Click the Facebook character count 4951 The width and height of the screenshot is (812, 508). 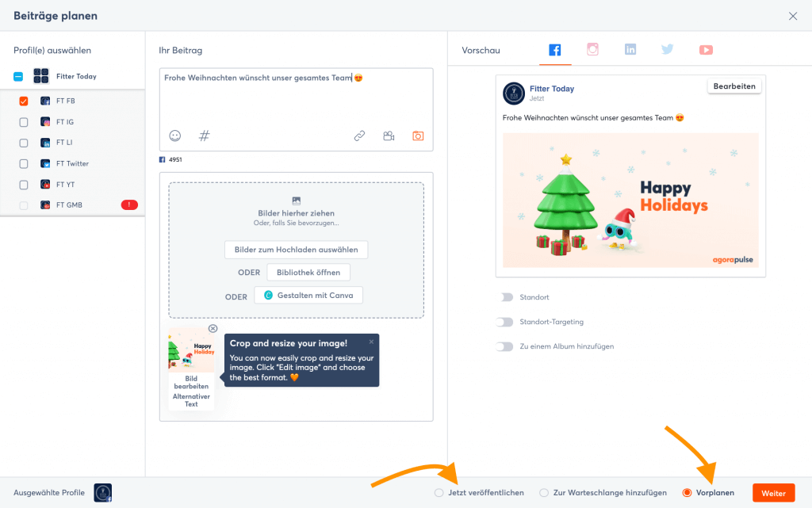point(175,159)
